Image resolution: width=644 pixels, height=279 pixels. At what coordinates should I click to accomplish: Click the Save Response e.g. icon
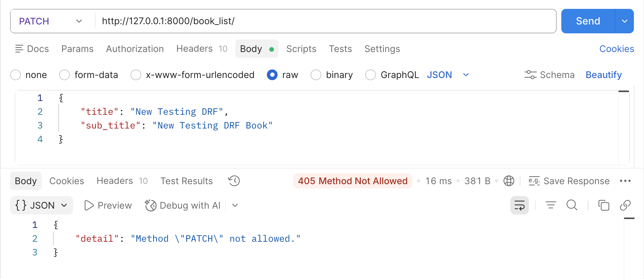[x=534, y=181]
